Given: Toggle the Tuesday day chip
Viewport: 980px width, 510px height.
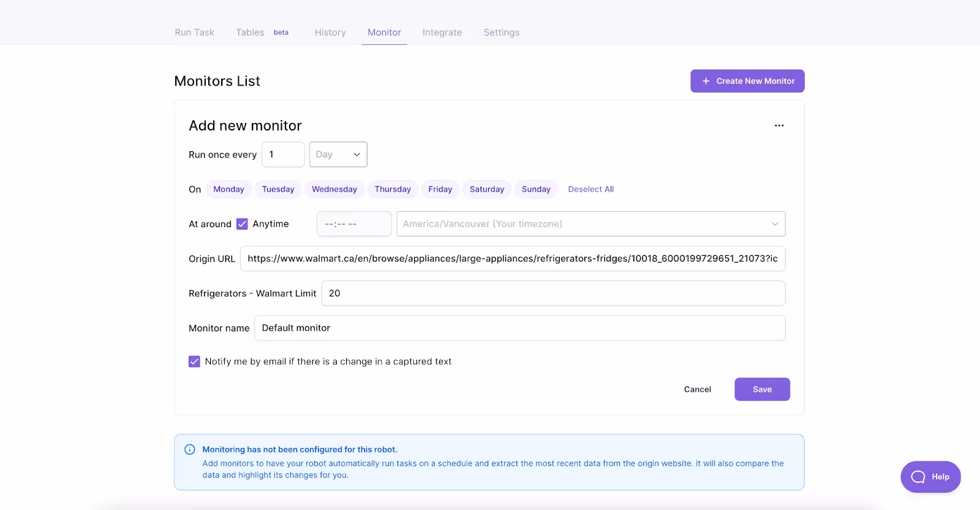Looking at the screenshot, I should tap(278, 189).
